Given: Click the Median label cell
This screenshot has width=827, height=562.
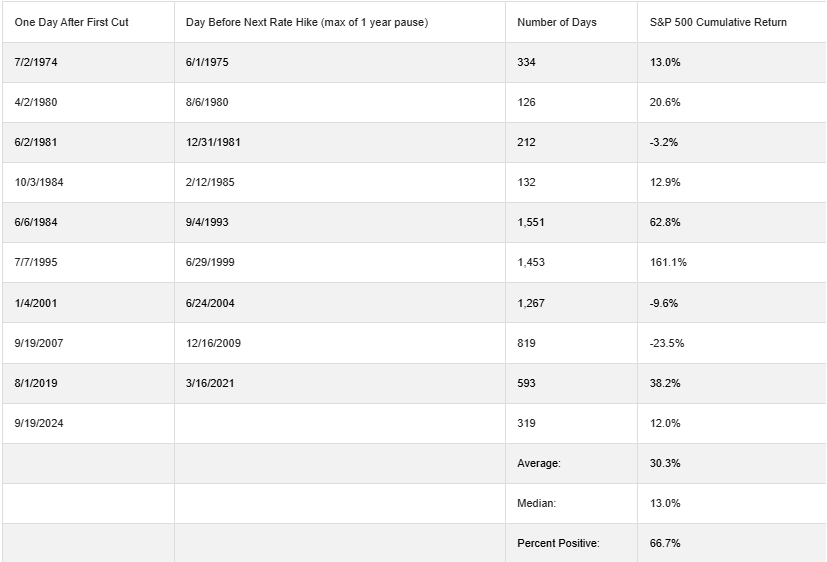Looking at the screenshot, I should click(x=571, y=503).
